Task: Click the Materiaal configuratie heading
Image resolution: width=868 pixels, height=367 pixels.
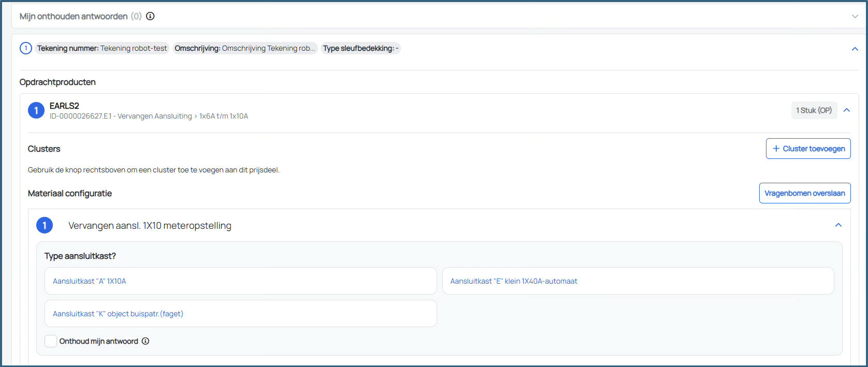Action: pos(70,193)
